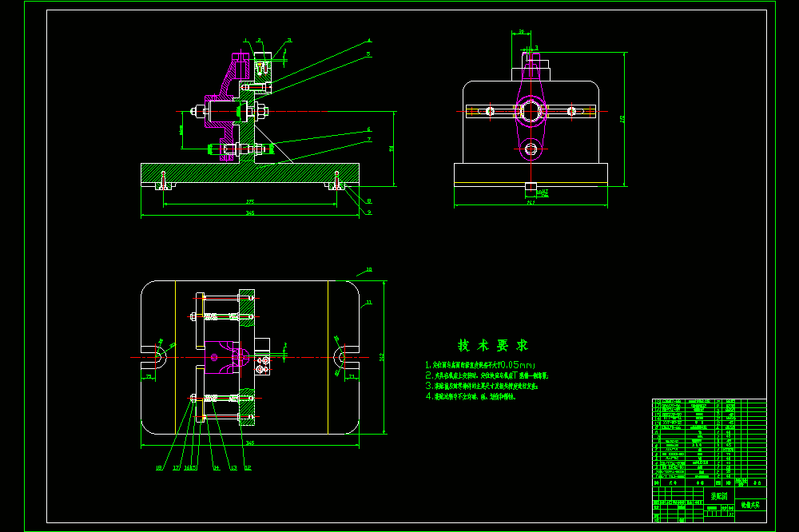
Task: Select technical requirement line numbered 3
Action: pos(482,387)
